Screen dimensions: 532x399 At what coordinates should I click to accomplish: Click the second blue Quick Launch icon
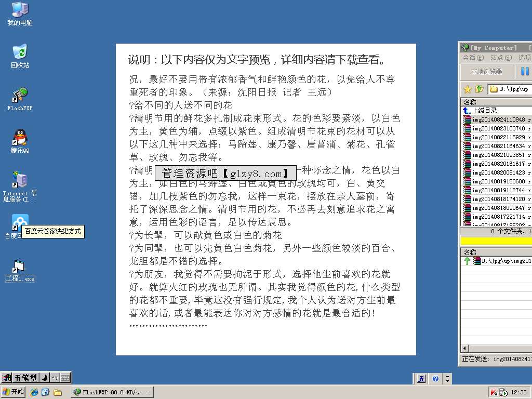(46, 392)
